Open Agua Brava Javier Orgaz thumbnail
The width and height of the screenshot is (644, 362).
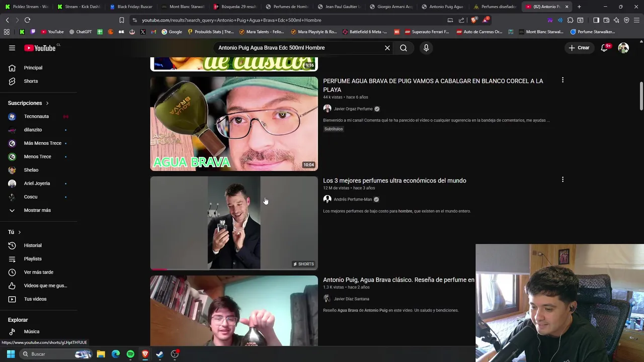234,124
